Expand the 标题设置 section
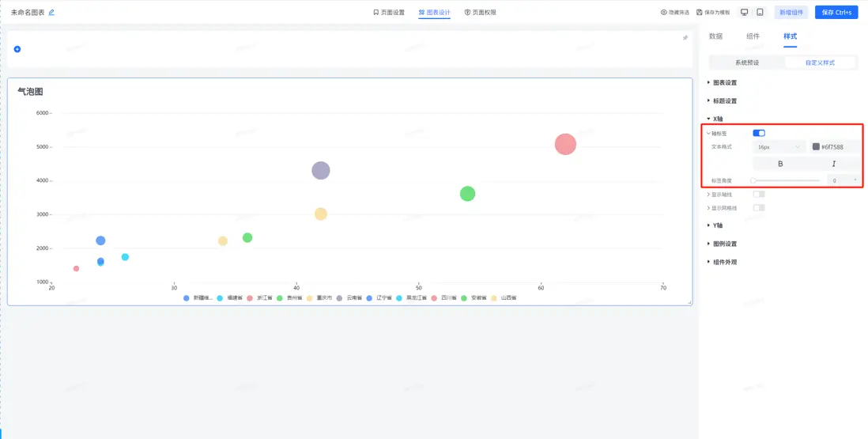This screenshot has width=868, height=439. (722, 100)
